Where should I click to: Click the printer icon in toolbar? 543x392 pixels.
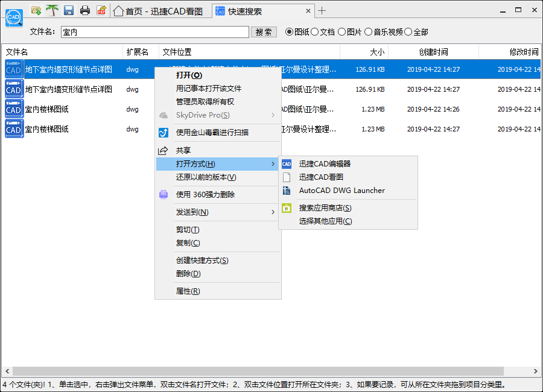click(85, 10)
